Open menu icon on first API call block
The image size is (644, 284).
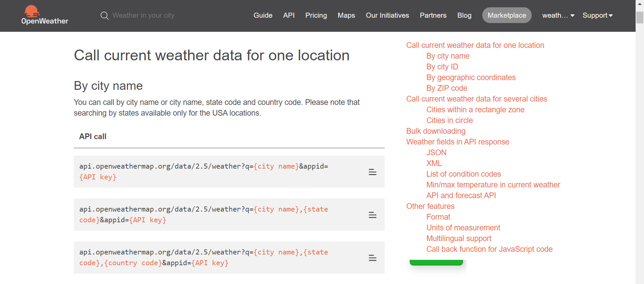[x=373, y=172]
